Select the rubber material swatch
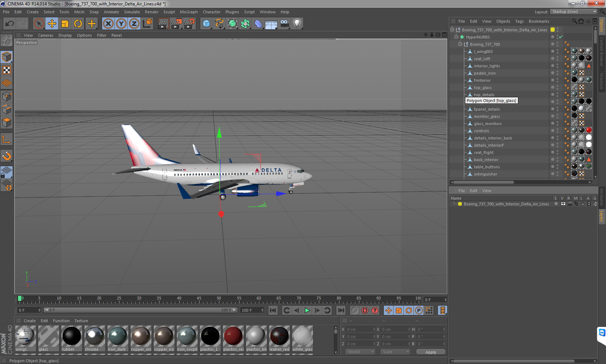Viewport: 606px width, 364px height. pyautogui.click(x=71, y=338)
